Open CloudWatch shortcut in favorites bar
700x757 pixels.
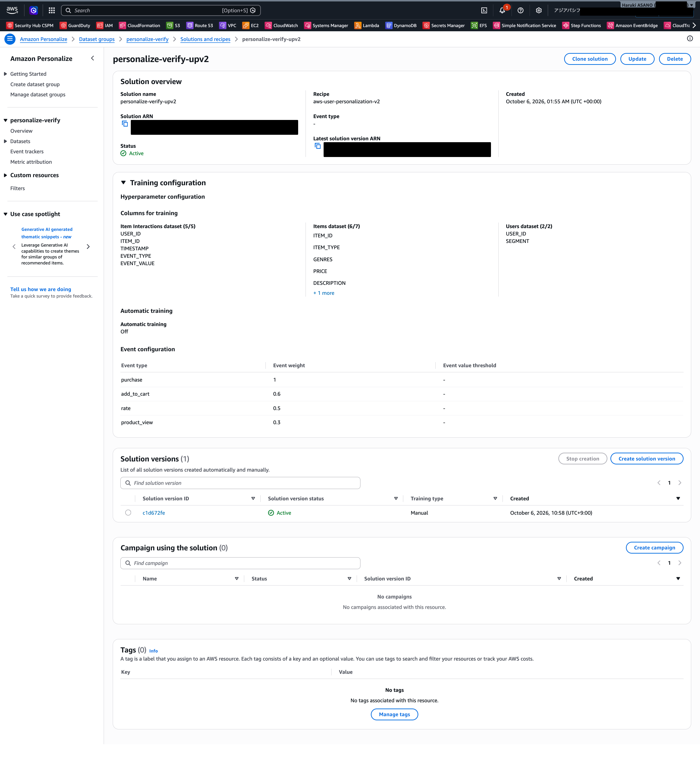tap(281, 25)
